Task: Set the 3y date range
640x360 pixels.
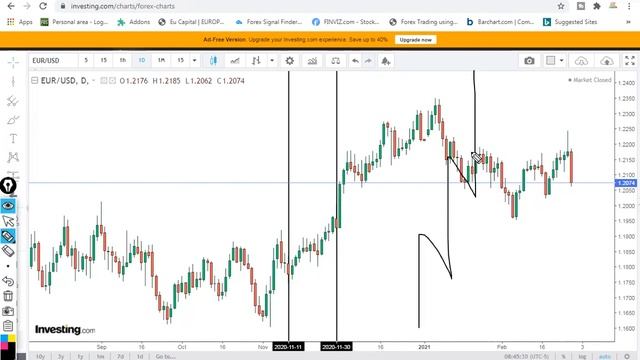Action: 61,356
